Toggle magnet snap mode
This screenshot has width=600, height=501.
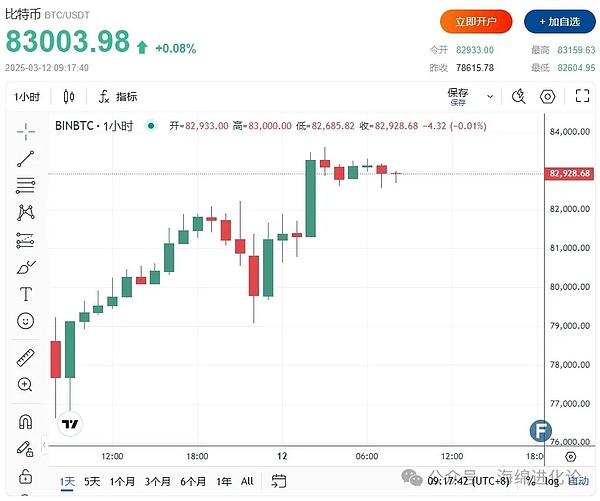click(x=26, y=421)
